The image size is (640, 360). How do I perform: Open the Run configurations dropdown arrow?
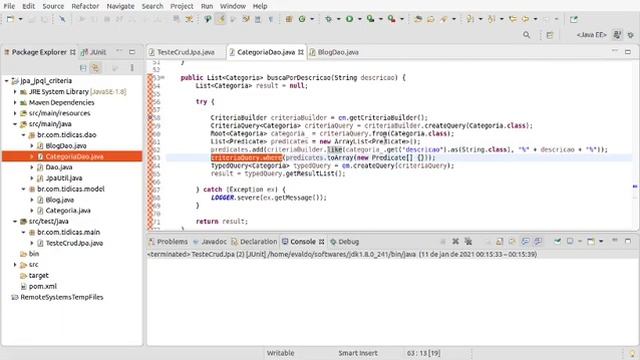(360, 19)
